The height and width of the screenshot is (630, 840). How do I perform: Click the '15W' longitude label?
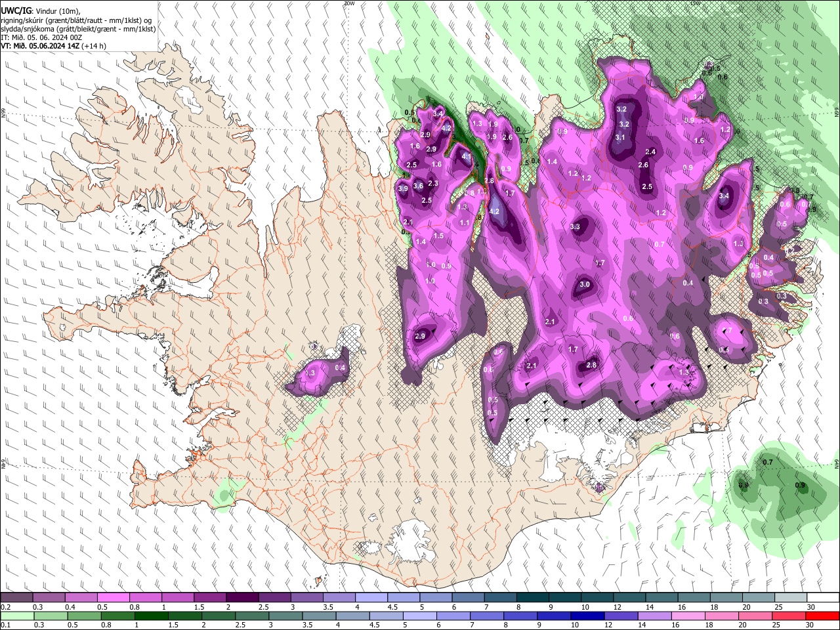pos(695,3)
